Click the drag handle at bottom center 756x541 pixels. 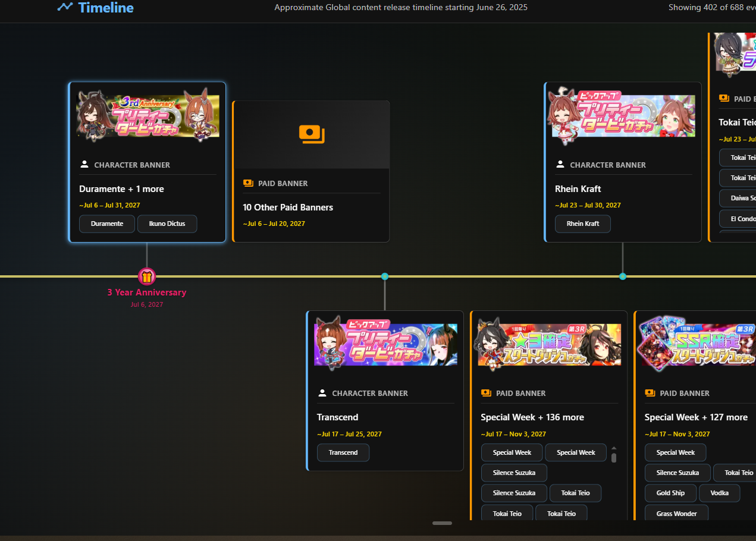442,523
